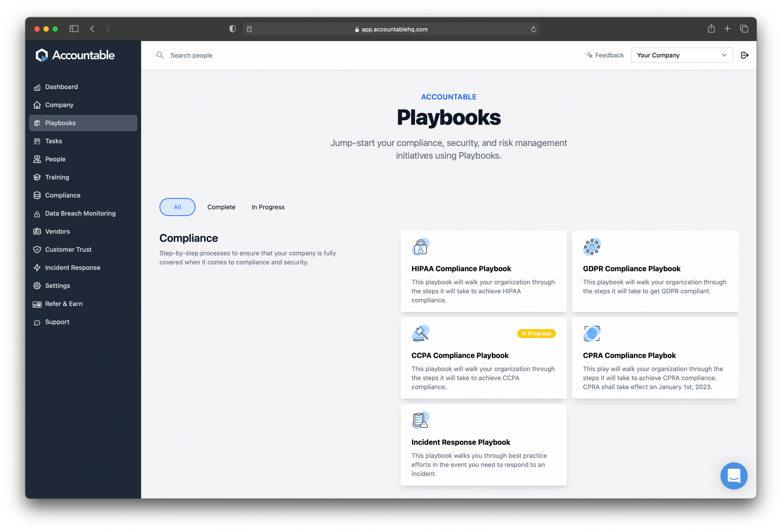This screenshot has width=782, height=532.
Task: Click the Compliance section heading
Action: [x=189, y=238]
